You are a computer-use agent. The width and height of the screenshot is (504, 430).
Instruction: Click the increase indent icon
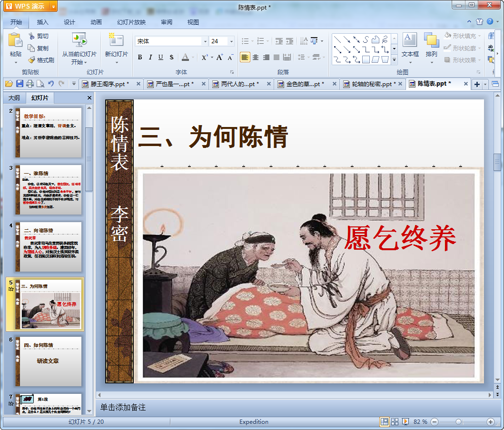289,41
